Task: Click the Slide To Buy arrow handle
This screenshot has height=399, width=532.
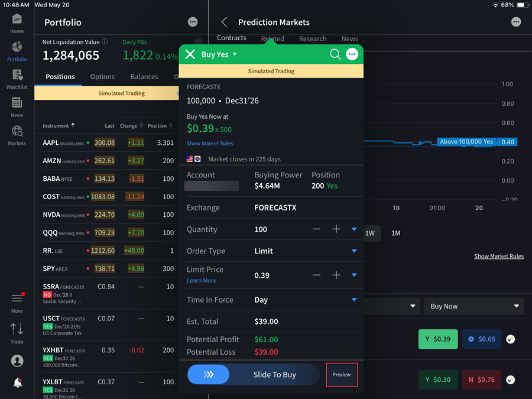Action: click(x=208, y=375)
